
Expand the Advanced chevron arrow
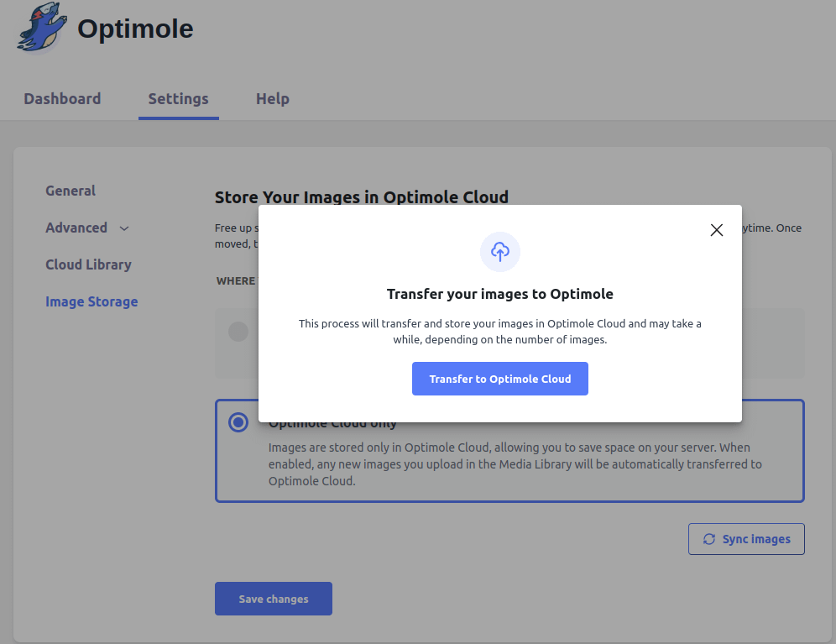point(124,228)
